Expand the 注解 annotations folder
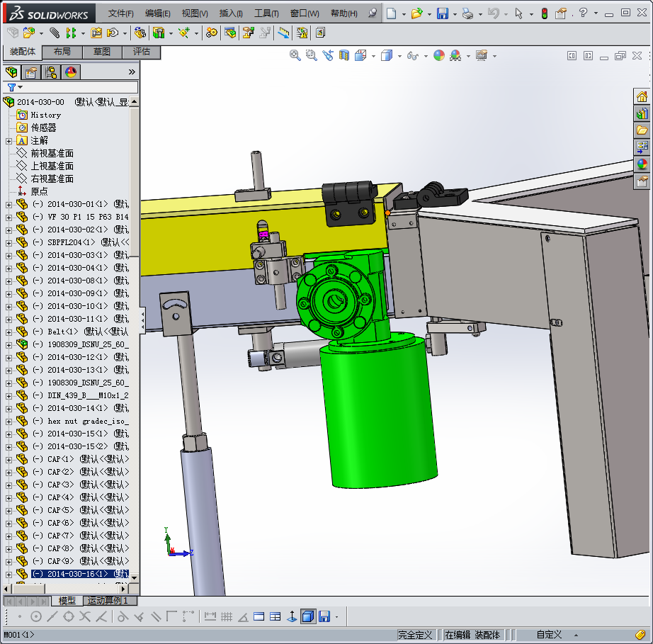 click(x=8, y=140)
